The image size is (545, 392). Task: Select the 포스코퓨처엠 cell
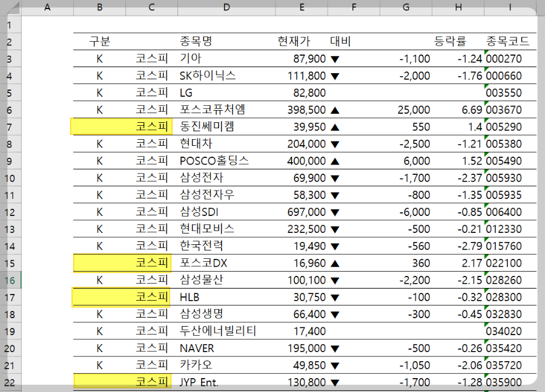(226, 109)
